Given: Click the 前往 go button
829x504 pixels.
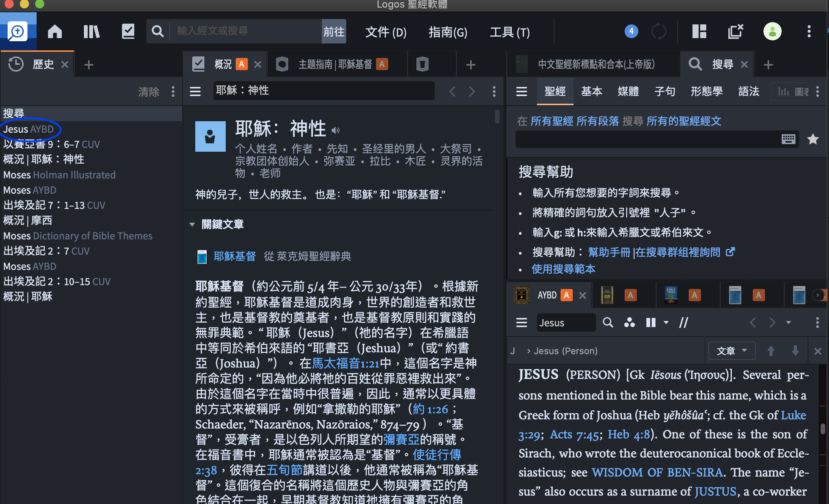Looking at the screenshot, I should [x=334, y=31].
